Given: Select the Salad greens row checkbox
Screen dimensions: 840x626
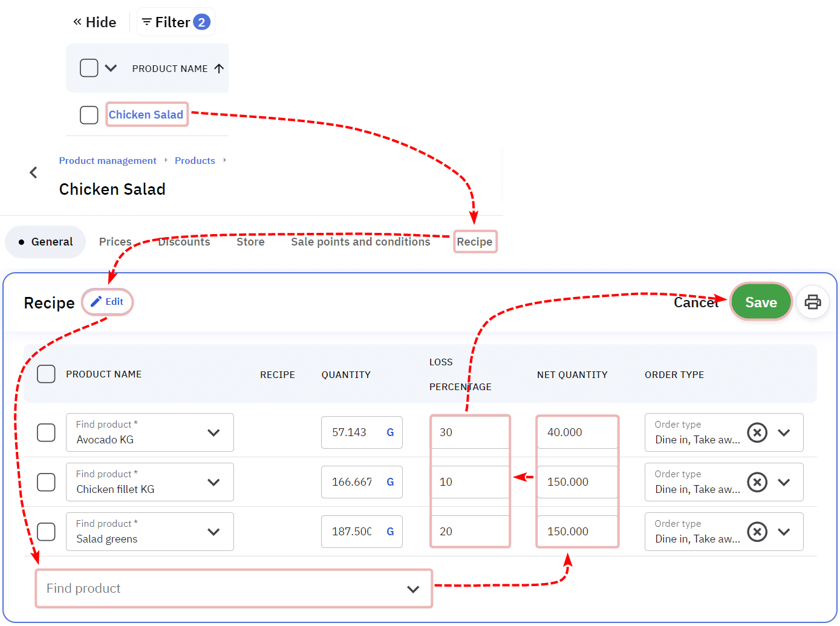Looking at the screenshot, I should pos(46,532).
